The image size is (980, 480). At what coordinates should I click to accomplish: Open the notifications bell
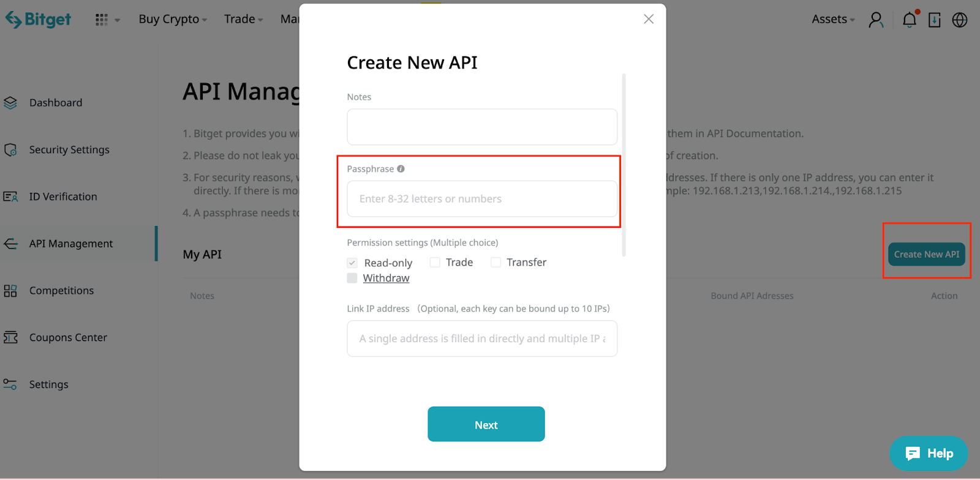(x=910, y=20)
